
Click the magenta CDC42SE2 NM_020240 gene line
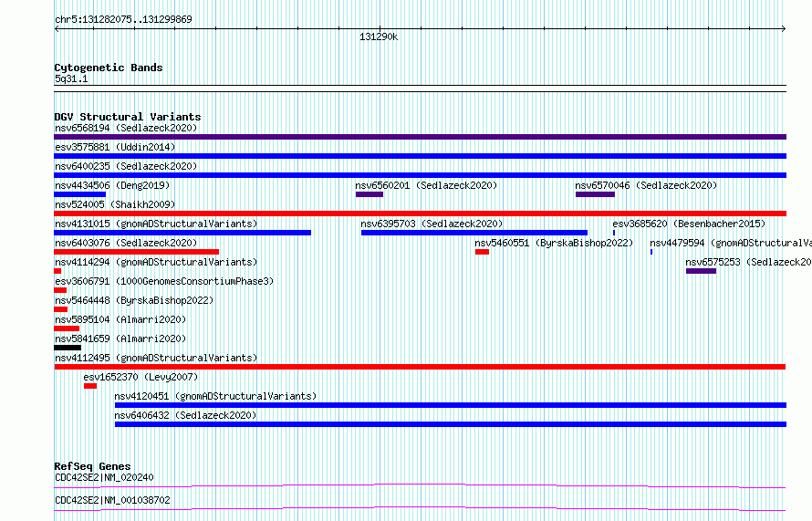pyautogui.click(x=420, y=485)
